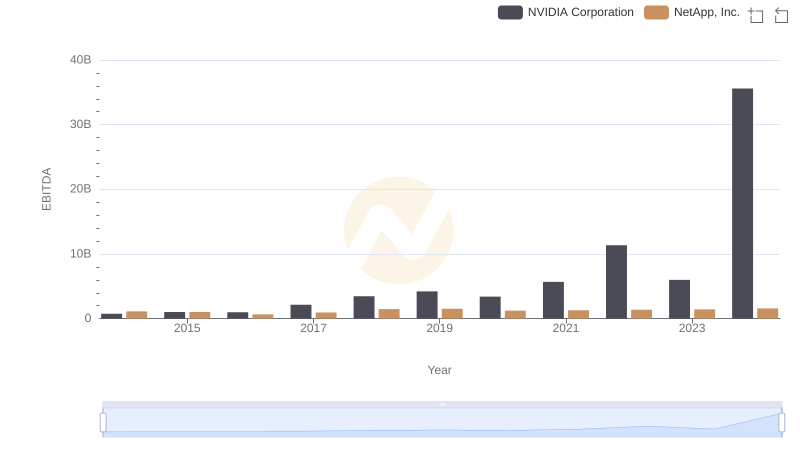Screen dimensions: 800x461
Task: Click the NVIDIA bar for 2019
Action: coord(427,305)
